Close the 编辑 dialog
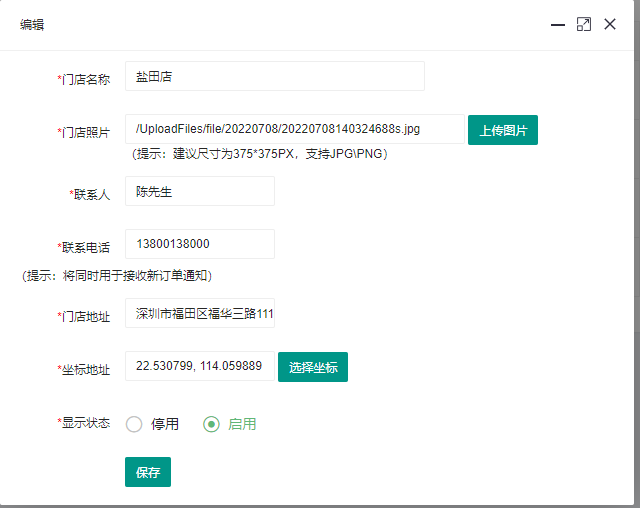 (x=610, y=25)
